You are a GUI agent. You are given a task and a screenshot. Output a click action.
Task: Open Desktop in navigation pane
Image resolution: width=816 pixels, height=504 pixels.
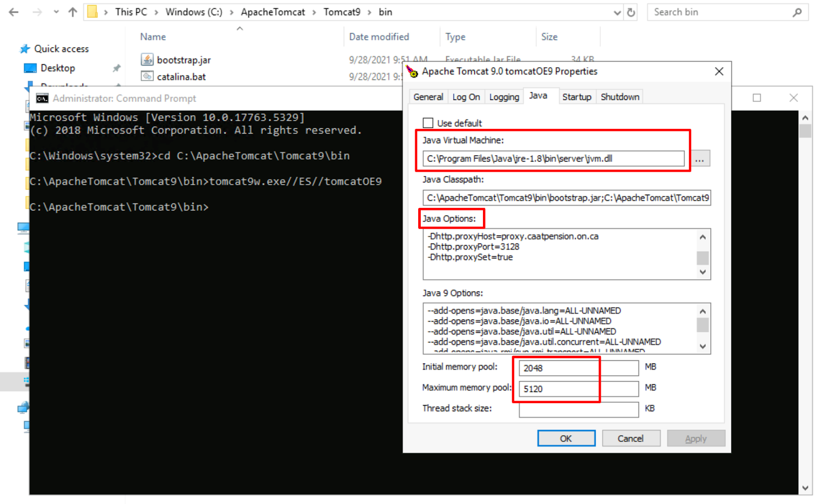(58, 68)
